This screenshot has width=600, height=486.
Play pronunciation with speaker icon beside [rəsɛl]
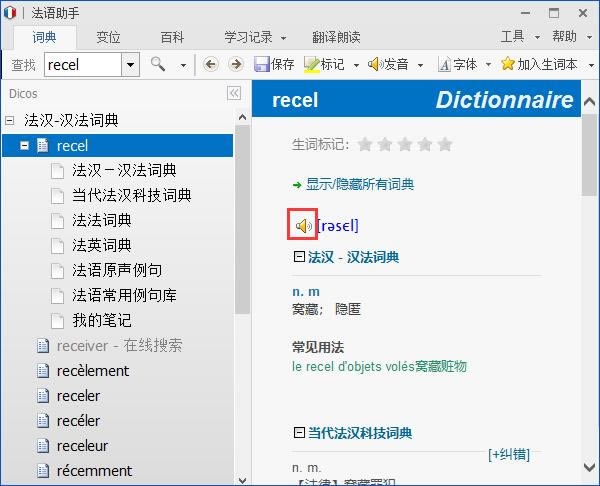coord(304,226)
